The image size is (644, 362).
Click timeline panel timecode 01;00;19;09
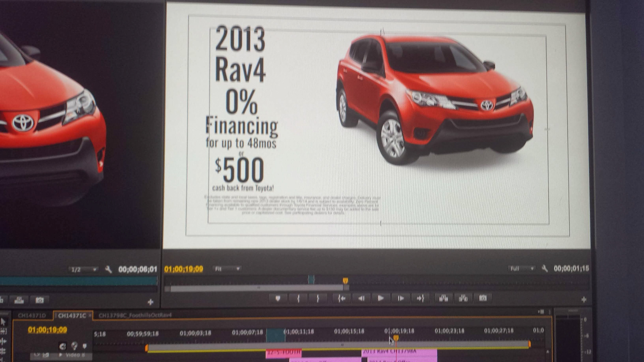[x=47, y=330]
